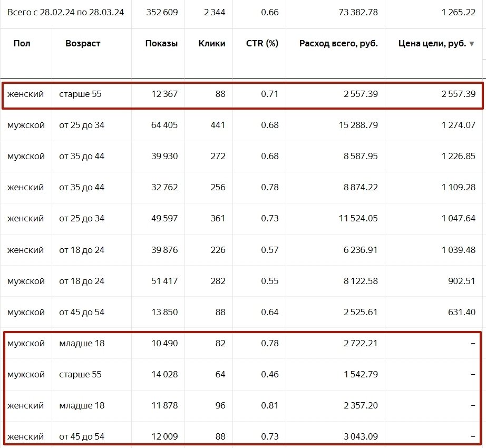Click the total period row label Всего
This screenshot has width=486, height=448.
[x=65, y=12]
